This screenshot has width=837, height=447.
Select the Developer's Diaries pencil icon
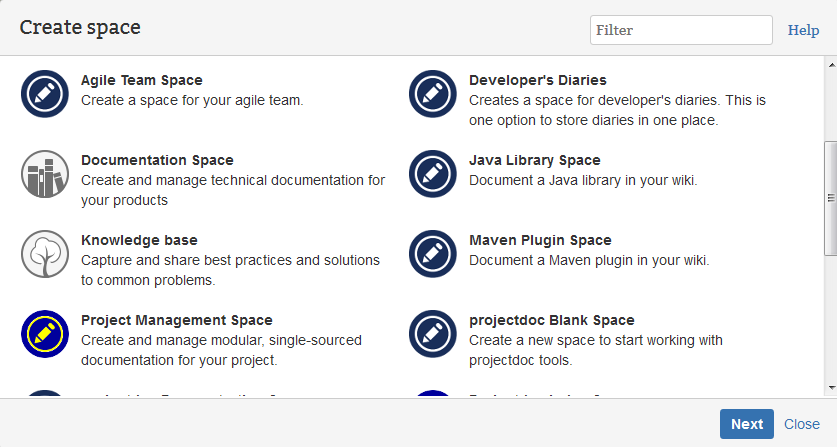(x=432, y=94)
